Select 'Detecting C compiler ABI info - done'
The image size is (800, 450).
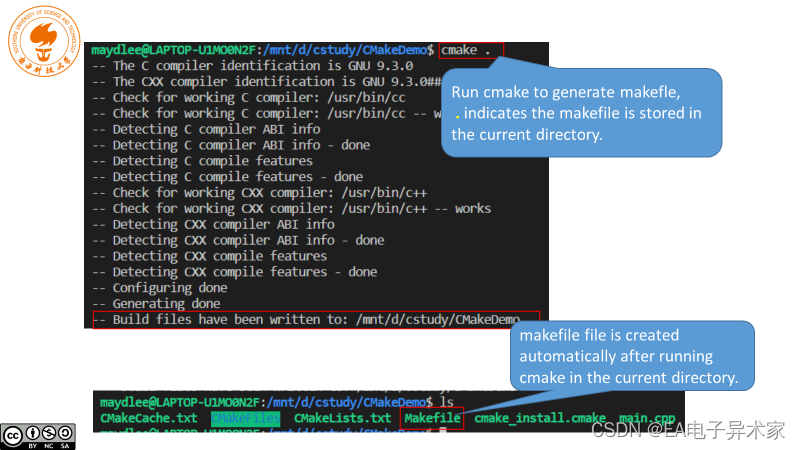coord(231,145)
